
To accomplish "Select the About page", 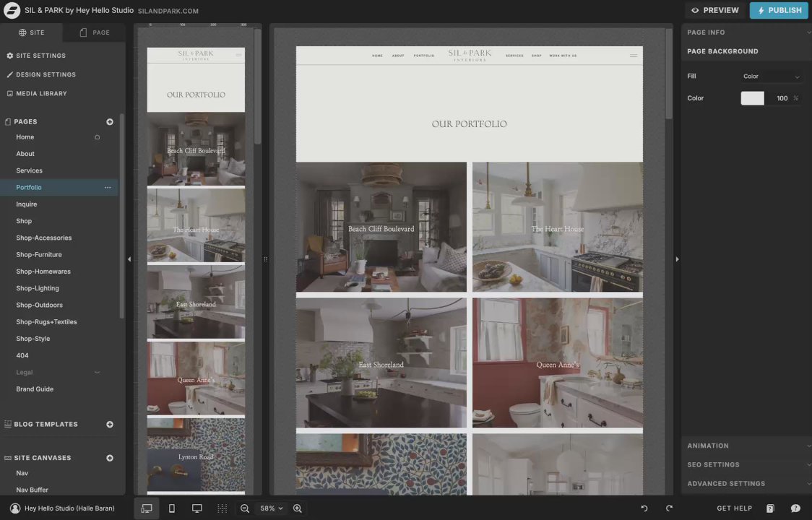I will [x=25, y=154].
